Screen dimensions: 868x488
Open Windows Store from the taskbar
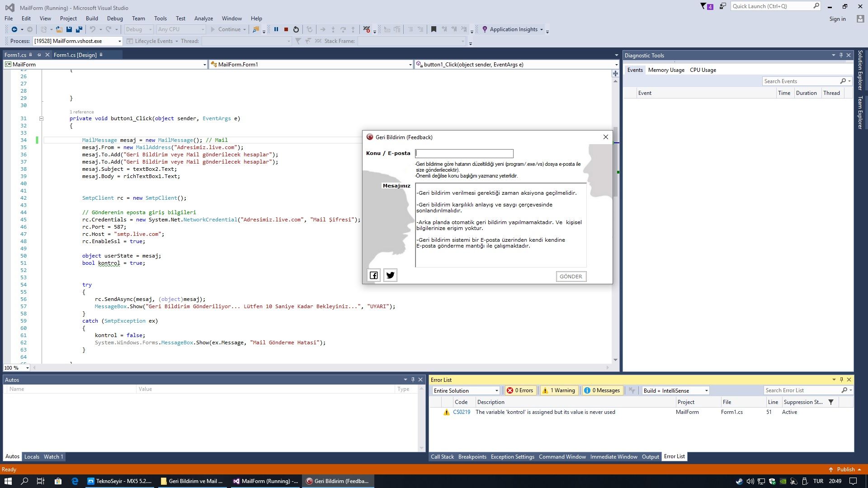pos(58,481)
